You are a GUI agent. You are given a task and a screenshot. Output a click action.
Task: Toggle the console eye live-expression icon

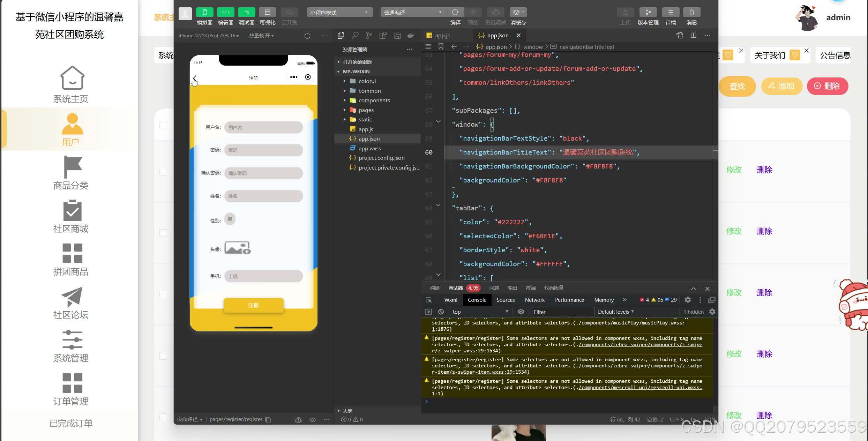coord(521,312)
